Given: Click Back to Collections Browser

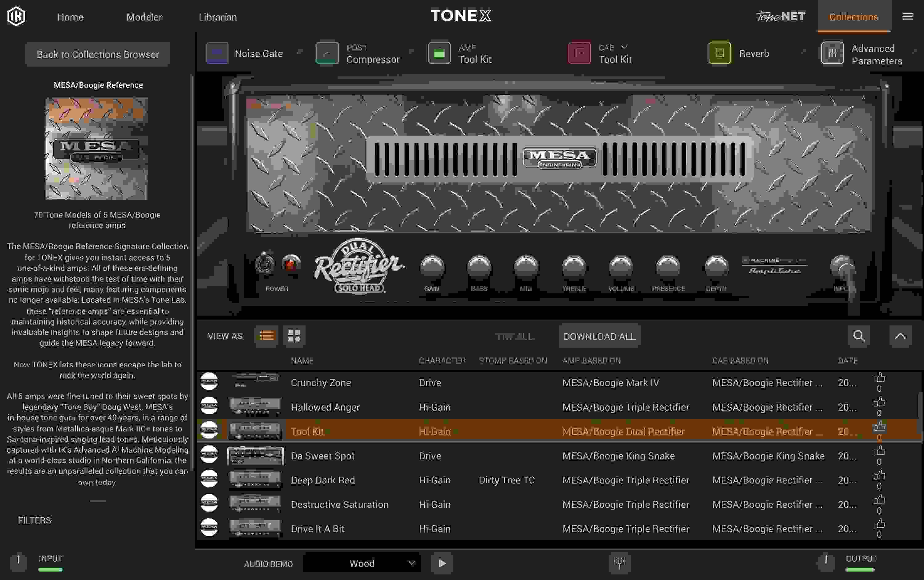Looking at the screenshot, I should (97, 54).
